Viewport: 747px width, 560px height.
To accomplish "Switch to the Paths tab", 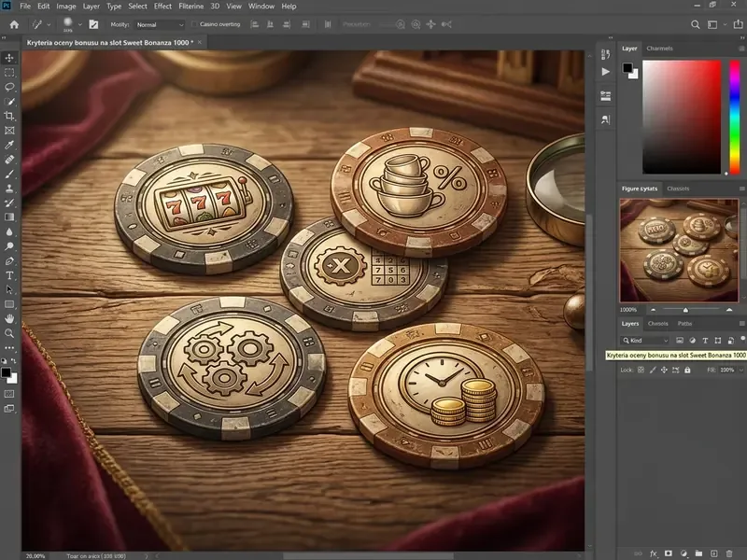I will tap(684, 324).
